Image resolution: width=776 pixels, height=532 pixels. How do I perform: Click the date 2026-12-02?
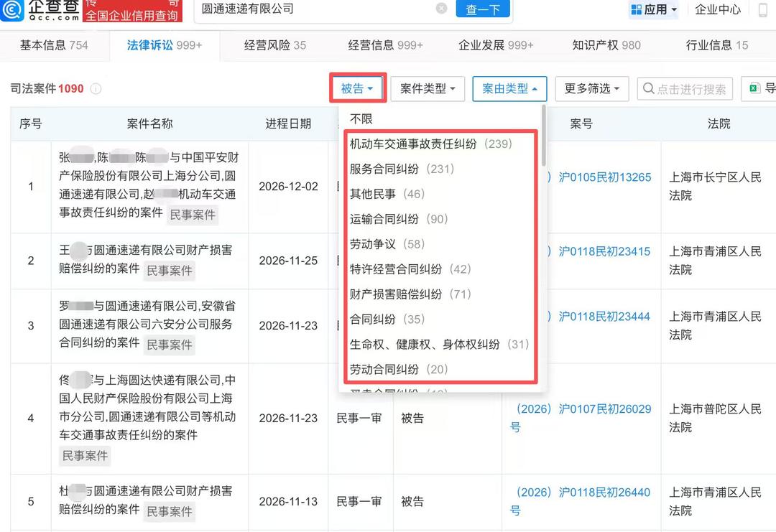288,187
